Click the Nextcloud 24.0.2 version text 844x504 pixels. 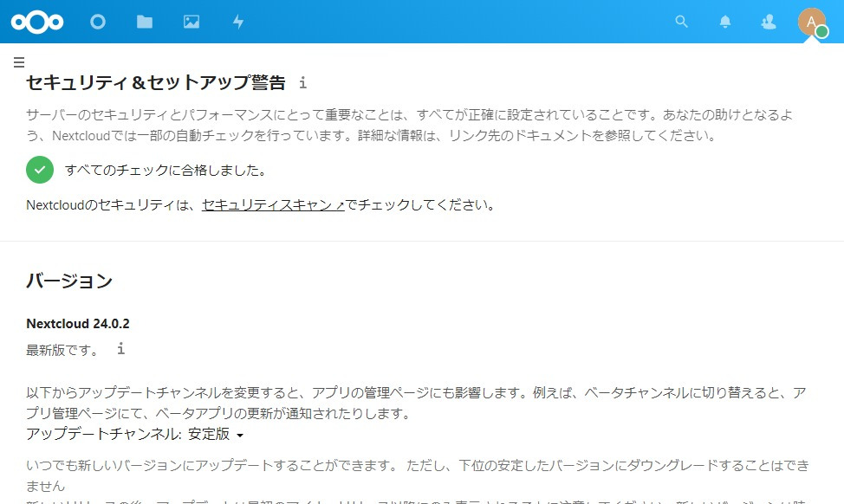point(78,324)
